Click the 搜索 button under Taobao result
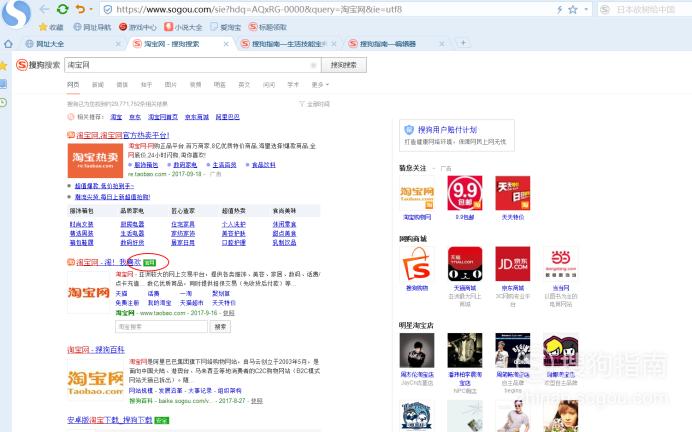The width and height of the screenshot is (692, 432). [x=220, y=327]
